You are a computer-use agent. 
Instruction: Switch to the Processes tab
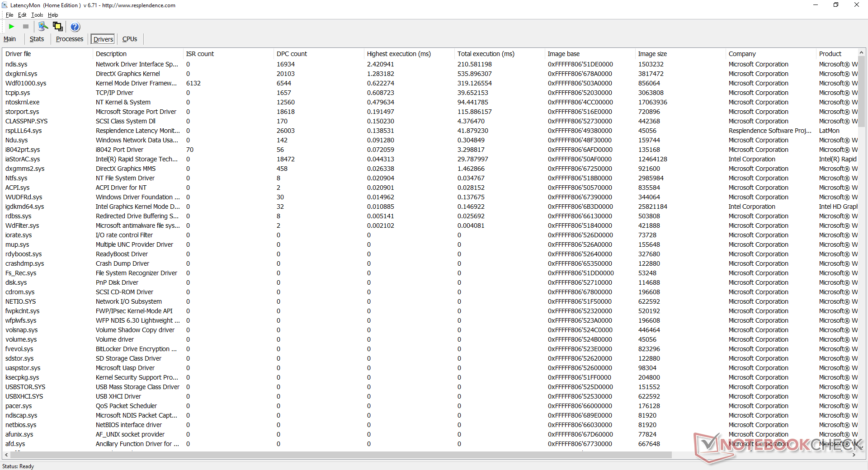click(70, 39)
